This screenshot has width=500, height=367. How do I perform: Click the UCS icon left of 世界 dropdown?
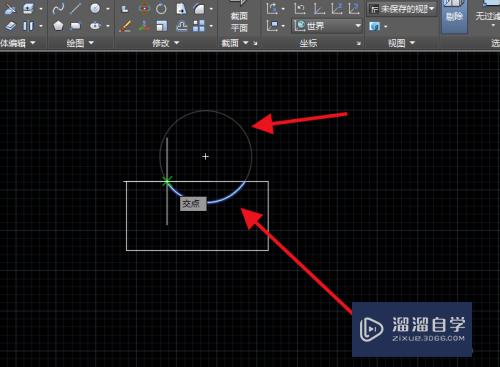273,26
